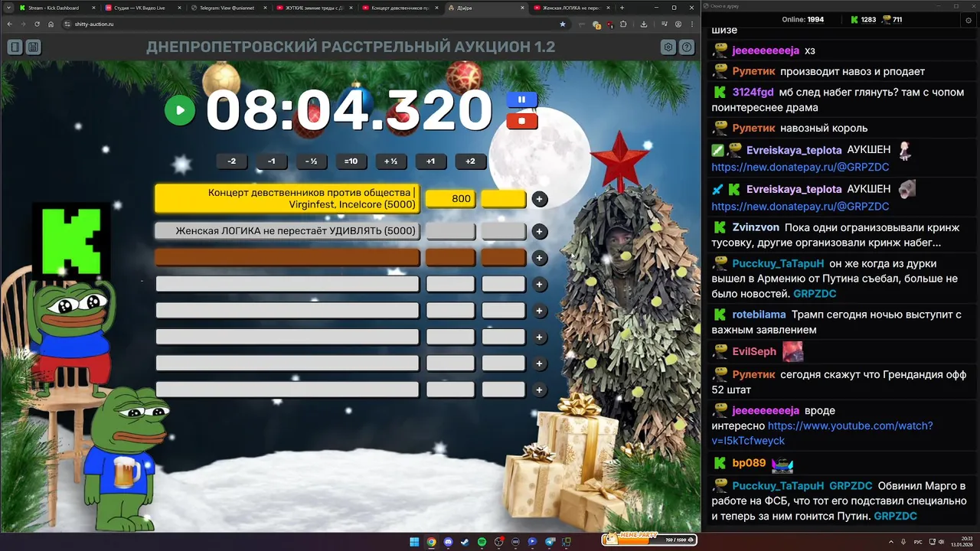Go to the browser home page
The width and height of the screenshot is (980, 551).
[x=51, y=24]
